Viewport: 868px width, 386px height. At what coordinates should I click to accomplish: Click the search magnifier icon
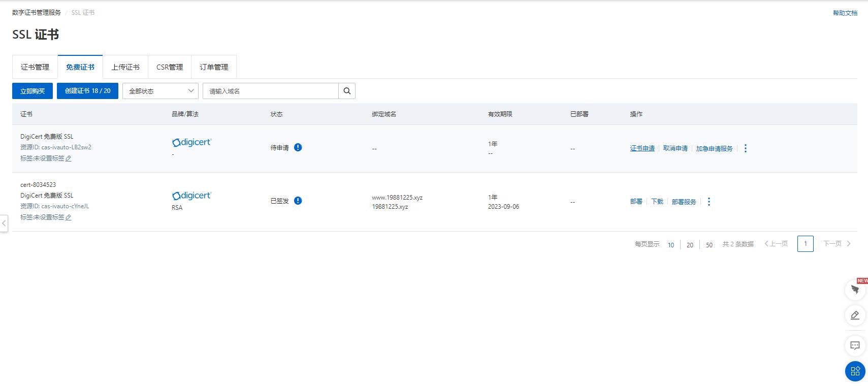347,91
